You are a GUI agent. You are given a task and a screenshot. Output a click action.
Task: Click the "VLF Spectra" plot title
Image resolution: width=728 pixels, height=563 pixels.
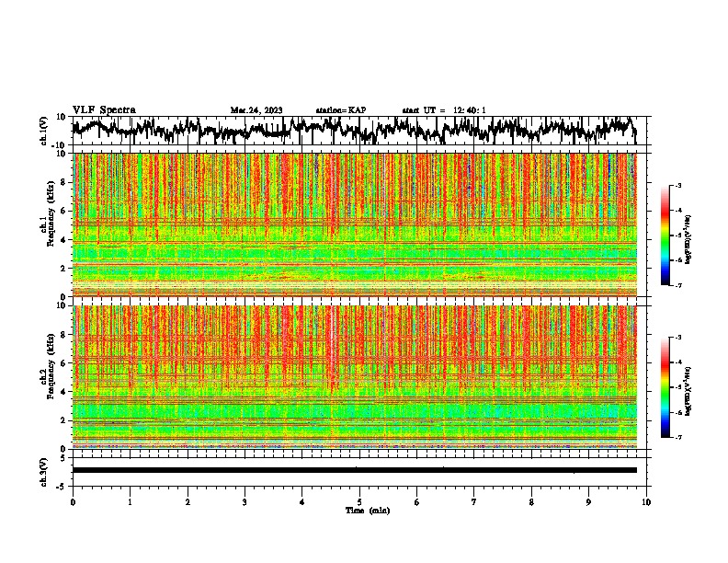click(x=104, y=110)
